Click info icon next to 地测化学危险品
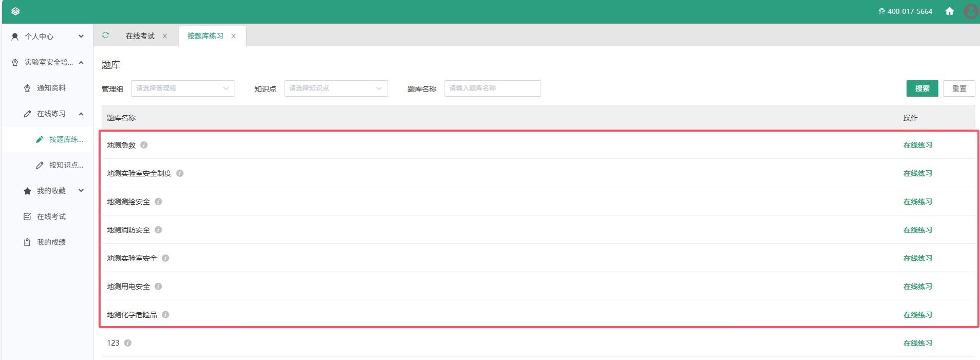Viewport: 980px width, 360px height. 165,315
